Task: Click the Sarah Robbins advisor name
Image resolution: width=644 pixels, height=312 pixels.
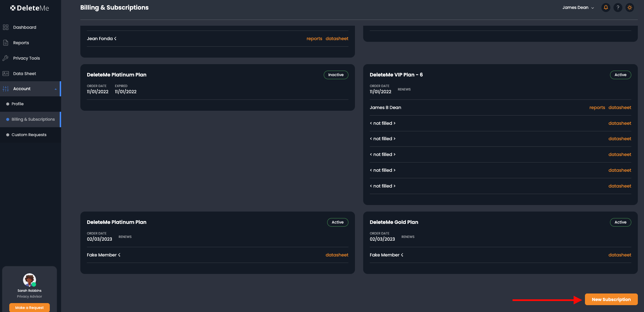Action: (x=30, y=290)
